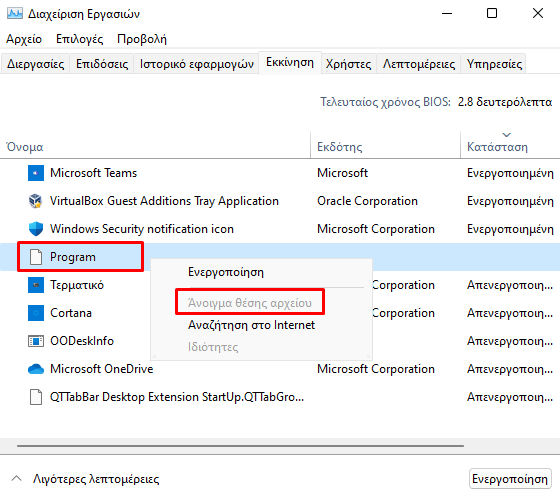Image resolution: width=560 pixels, height=500 pixels.
Task: Select the VirtualBox Guest Additions Tray Application name
Action: (x=164, y=201)
